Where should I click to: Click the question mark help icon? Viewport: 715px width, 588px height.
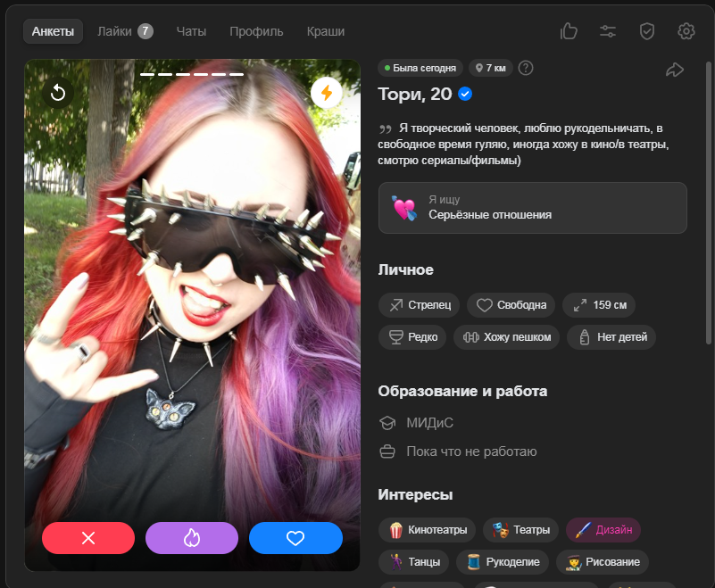coord(526,68)
